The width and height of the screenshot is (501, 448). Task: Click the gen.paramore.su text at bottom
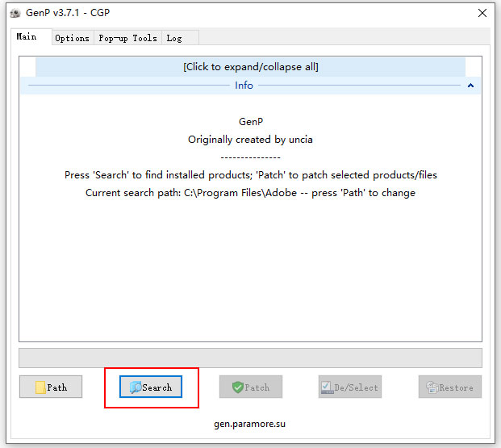coord(250,424)
